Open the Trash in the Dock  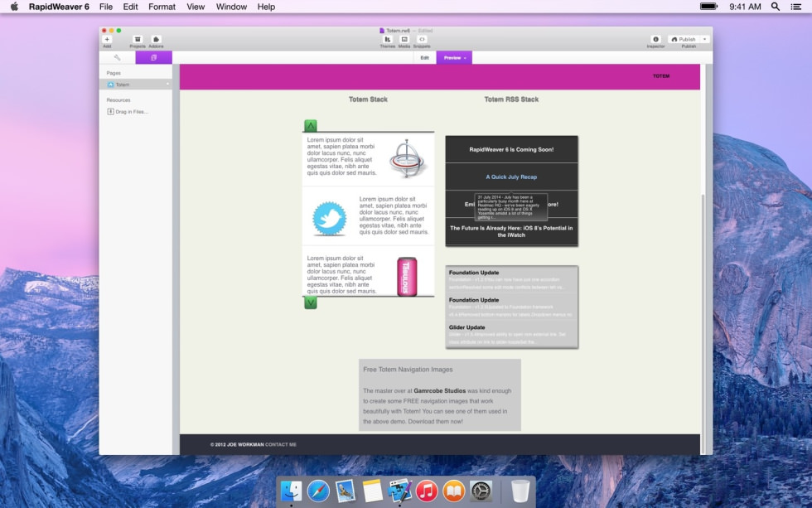pyautogui.click(x=520, y=491)
